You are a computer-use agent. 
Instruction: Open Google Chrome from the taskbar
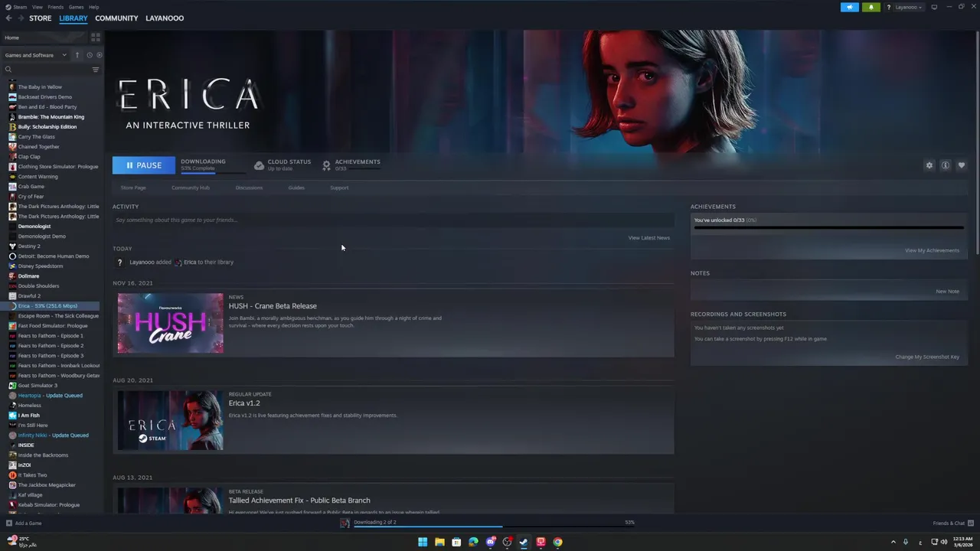click(557, 542)
